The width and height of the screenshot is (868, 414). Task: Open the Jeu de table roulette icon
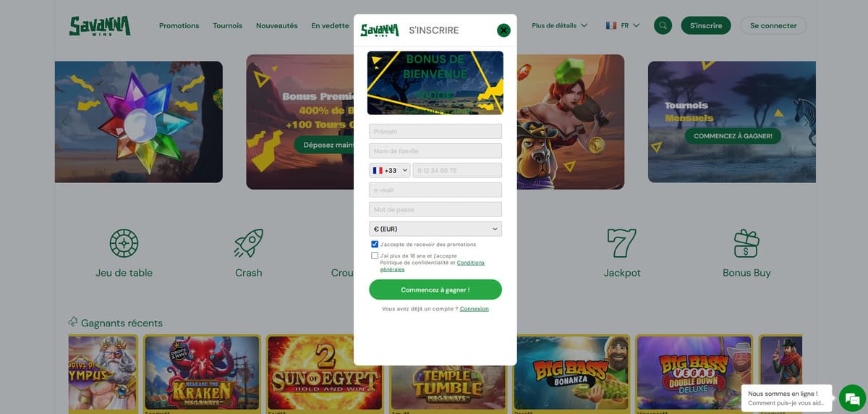pyautogui.click(x=124, y=244)
